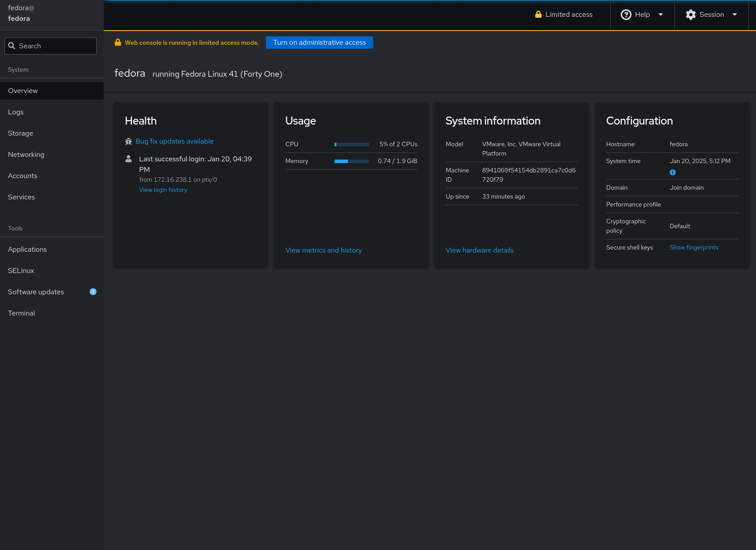Click the Memory usage progress bar
Screen dimensions: 756x550
tap(351, 161)
